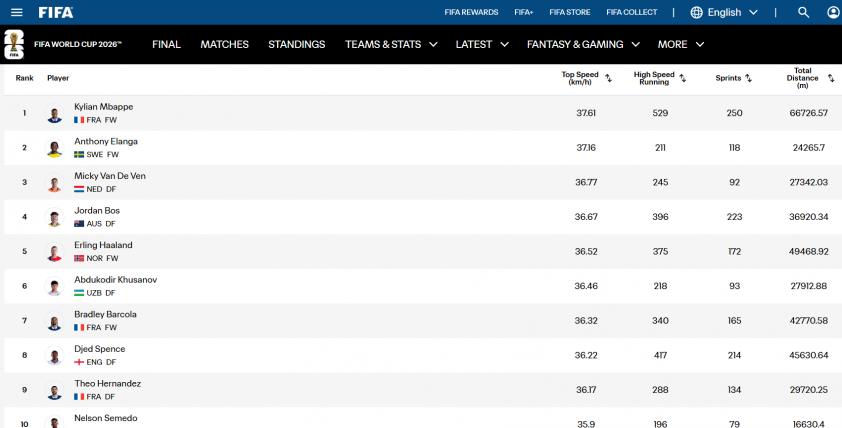Expand the FANTASY & GAMING menu
The height and width of the screenshot is (428, 842).
(635, 45)
